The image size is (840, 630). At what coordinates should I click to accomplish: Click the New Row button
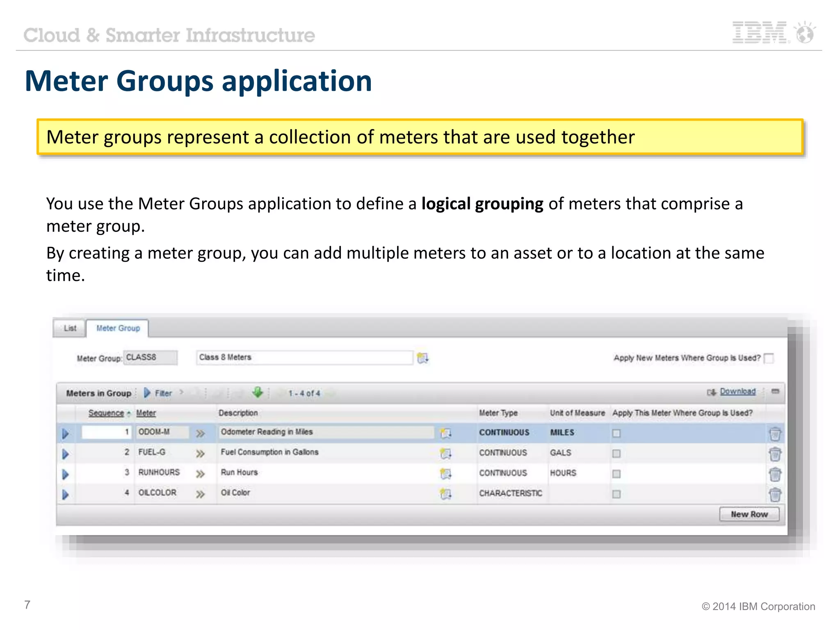click(x=749, y=514)
